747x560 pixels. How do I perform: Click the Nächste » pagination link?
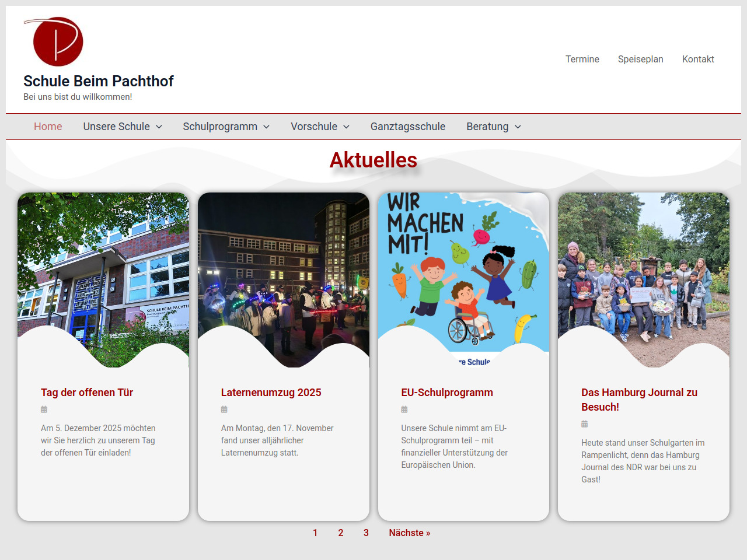tap(409, 533)
